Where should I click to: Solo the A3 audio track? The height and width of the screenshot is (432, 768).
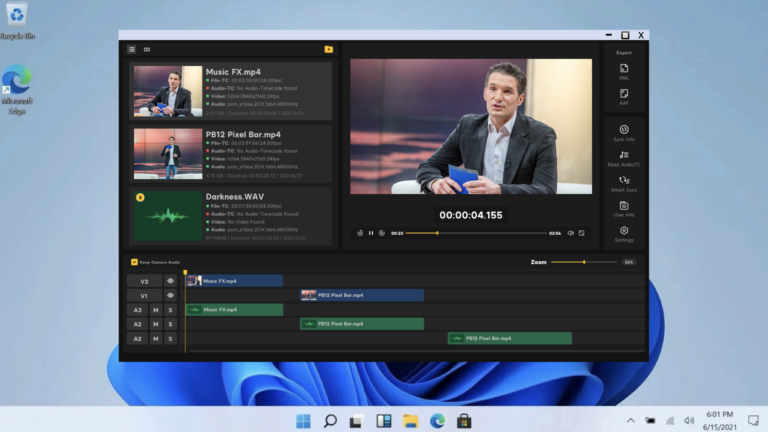(x=170, y=310)
